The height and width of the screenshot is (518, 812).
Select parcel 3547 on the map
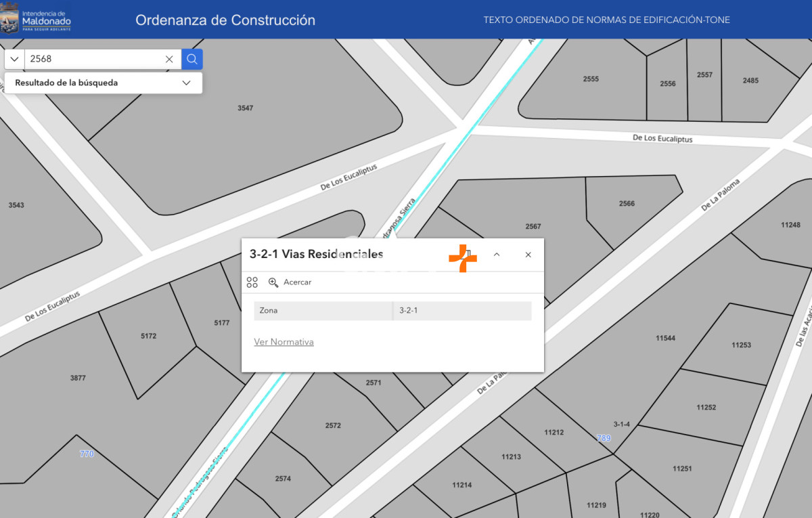click(x=245, y=108)
